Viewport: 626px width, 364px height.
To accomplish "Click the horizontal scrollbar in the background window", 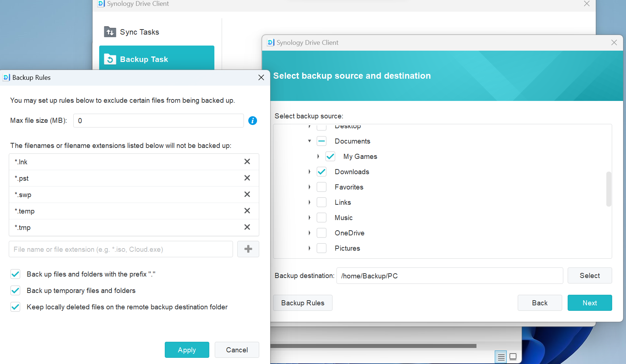I will click(x=373, y=346).
